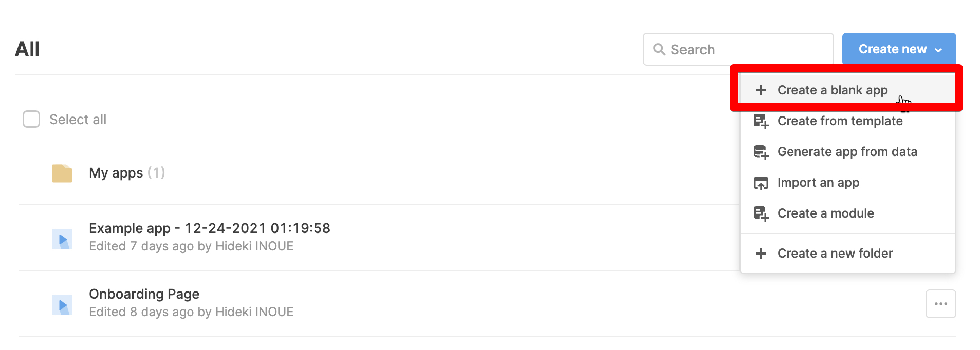Screen dimensions: 980x350
Task: Open the Example app - 12-24-2021 01:19:58 title
Action: pyautogui.click(x=210, y=228)
